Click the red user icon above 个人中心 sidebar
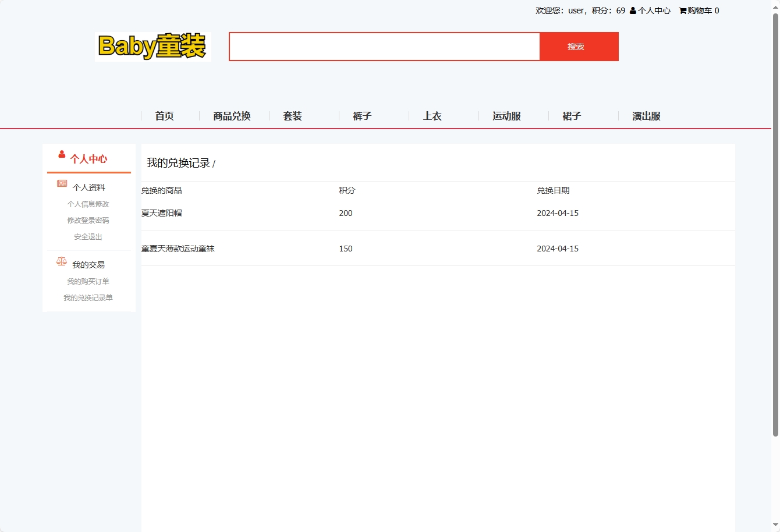 61,154
